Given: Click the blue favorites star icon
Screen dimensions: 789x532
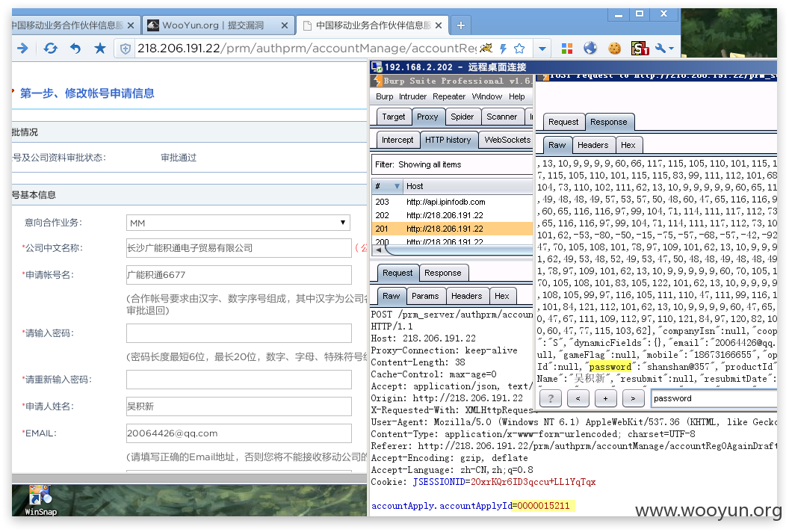Looking at the screenshot, I should pyautogui.click(x=100, y=49).
